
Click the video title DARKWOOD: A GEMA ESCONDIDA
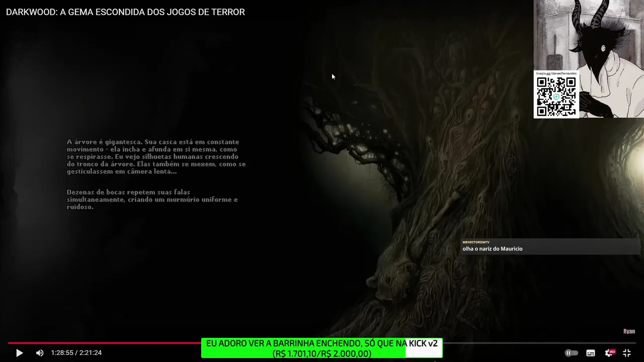click(x=125, y=12)
